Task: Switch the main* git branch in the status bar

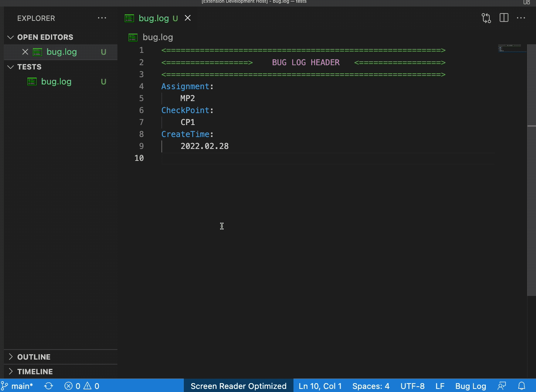Action: click(17, 386)
